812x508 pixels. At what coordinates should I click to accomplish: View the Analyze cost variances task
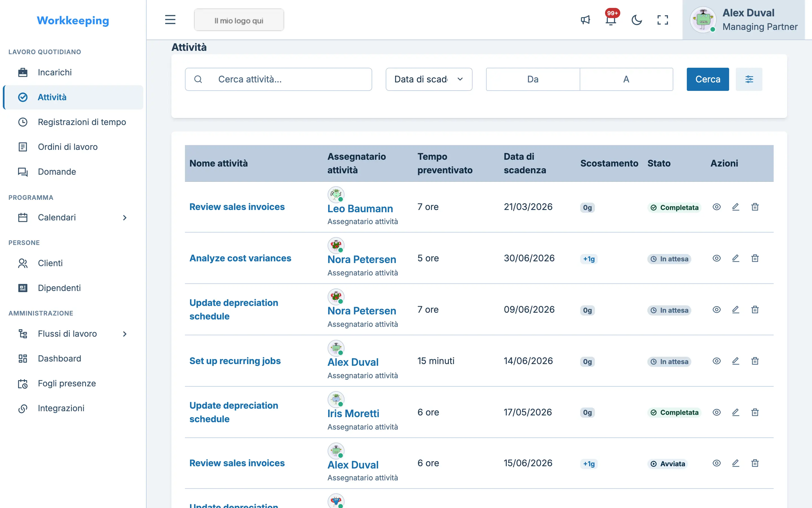[716, 258]
